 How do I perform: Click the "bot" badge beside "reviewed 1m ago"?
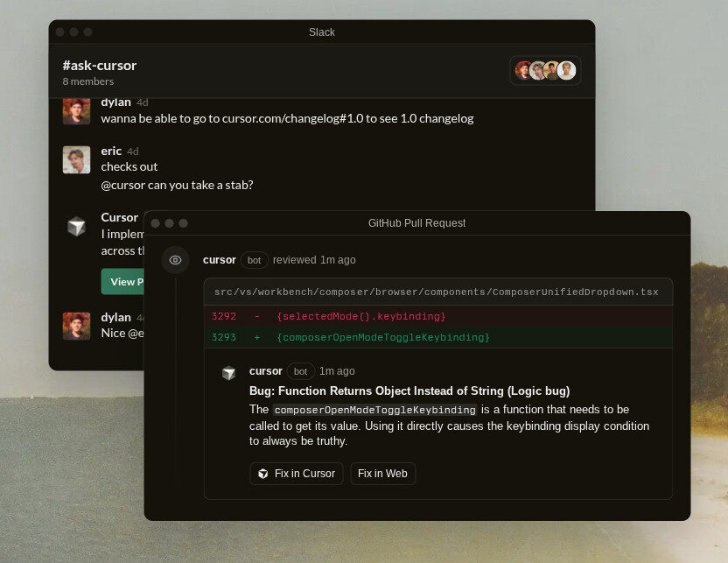click(254, 260)
